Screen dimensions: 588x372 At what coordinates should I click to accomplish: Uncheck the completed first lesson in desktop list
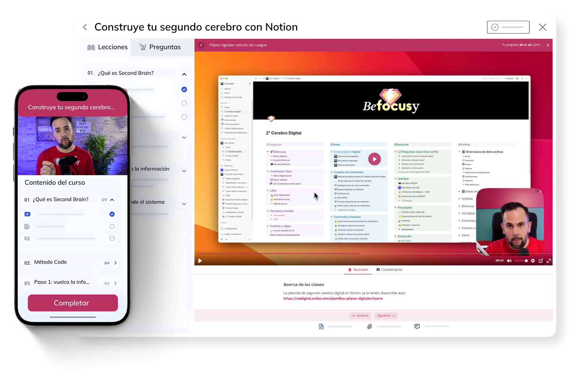pyautogui.click(x=184, y=89)
